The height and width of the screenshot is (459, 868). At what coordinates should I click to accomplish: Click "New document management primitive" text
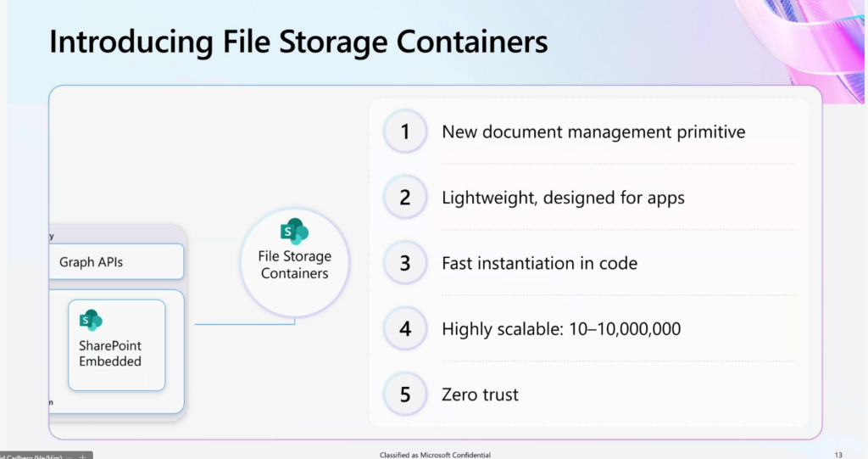click(593, 132)
